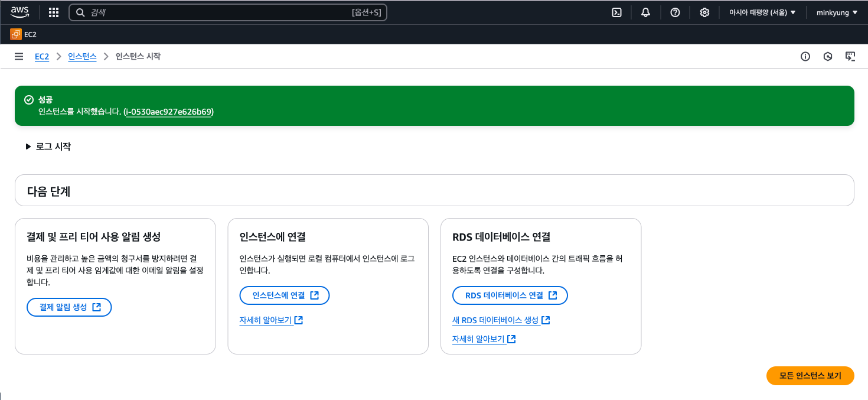Viewport: 868px width, 400px height.
Task: Click RDS 데이터베이스 연결 button
Action: pyautogui.click(x=510, y=295)
